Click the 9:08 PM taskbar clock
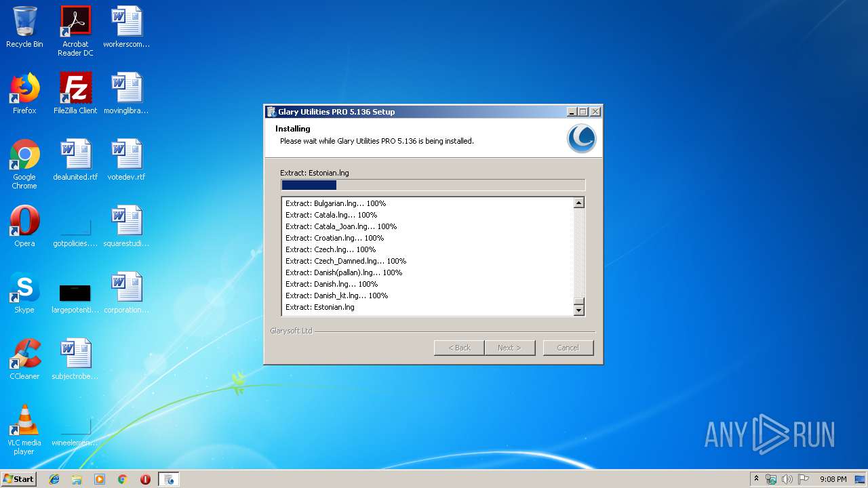Screen dimensions: 868x488 [x=833, y=479]
